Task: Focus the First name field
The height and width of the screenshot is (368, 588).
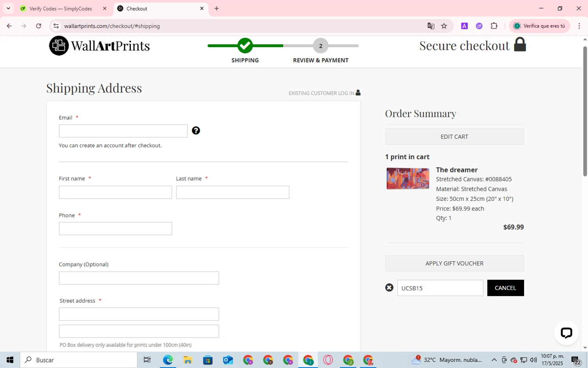Action: (x=115, y=192)
